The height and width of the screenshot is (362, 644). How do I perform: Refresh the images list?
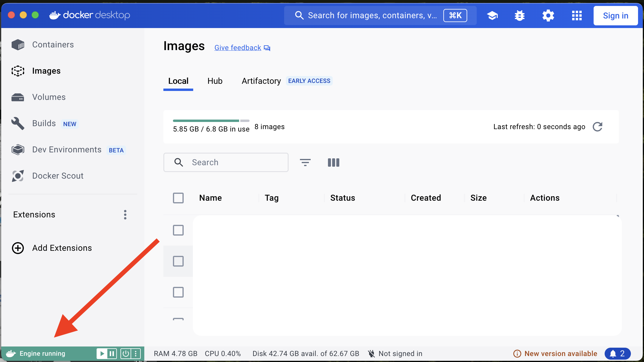click(x=598, y=127)
